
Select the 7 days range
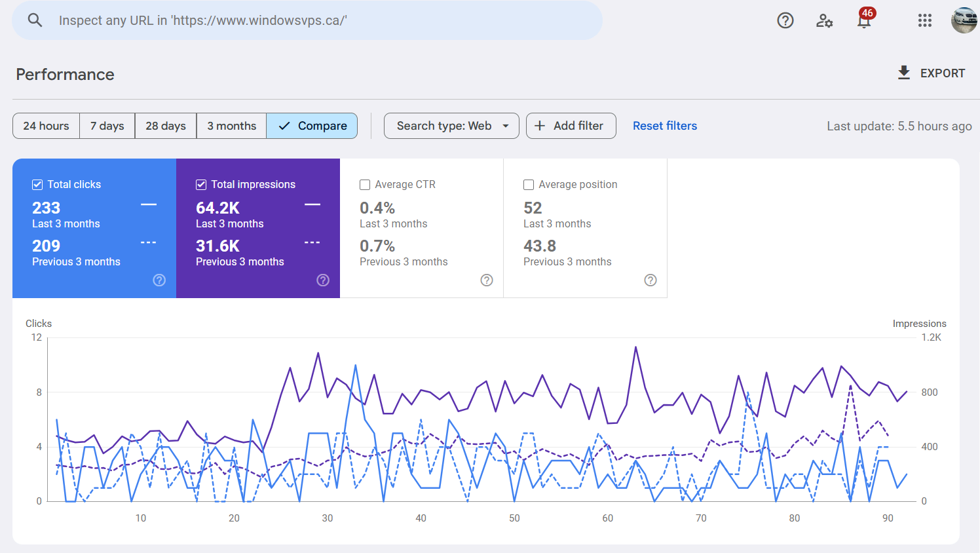107,126
